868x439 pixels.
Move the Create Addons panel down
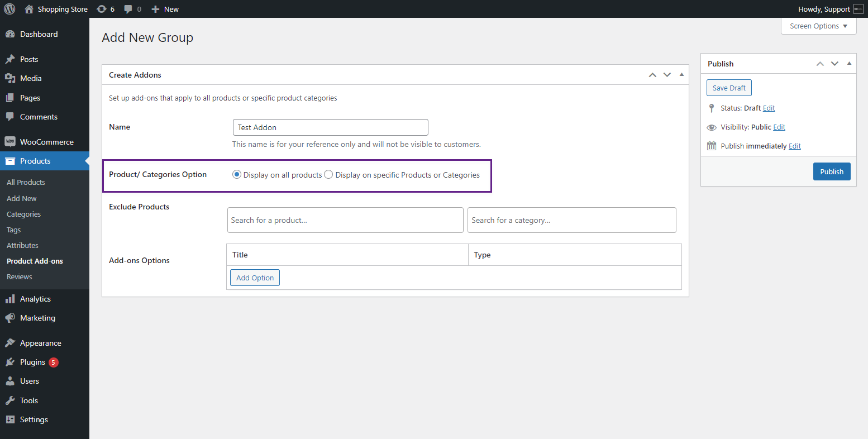pyautogui.click(x=667, y=75)
